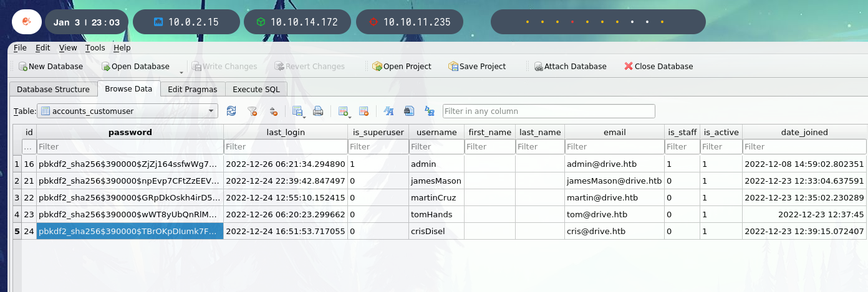
Task: Expand the Open Database recent files arrow
Action: (181, 70)
